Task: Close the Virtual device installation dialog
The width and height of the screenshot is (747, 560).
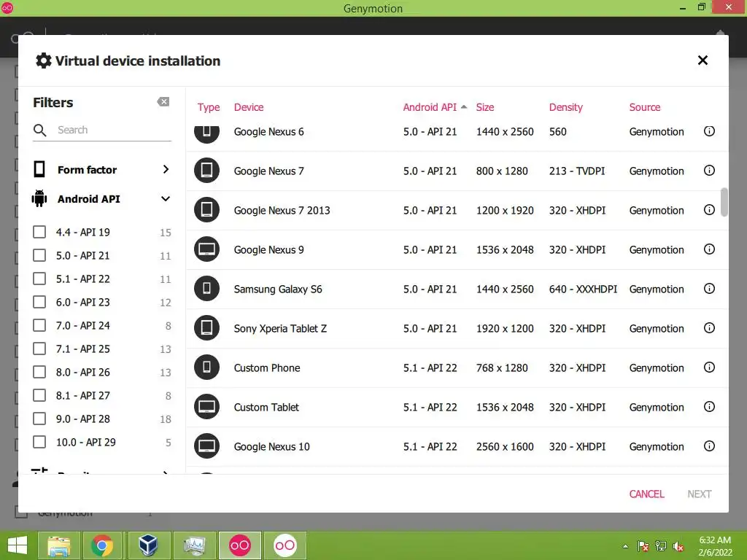Action: point(703,61)
